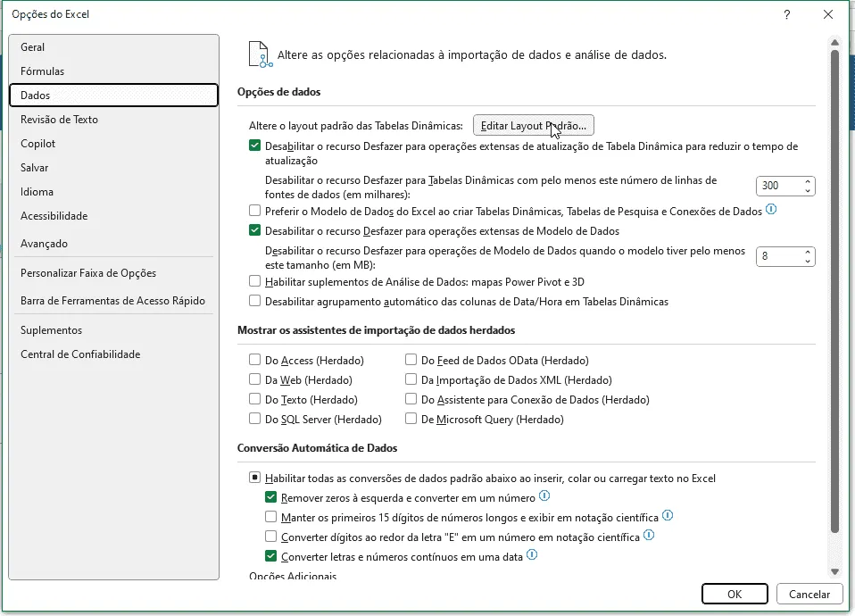Toggle Habilitar todas as conversões de dados padrão

click(x=254, y=478)
